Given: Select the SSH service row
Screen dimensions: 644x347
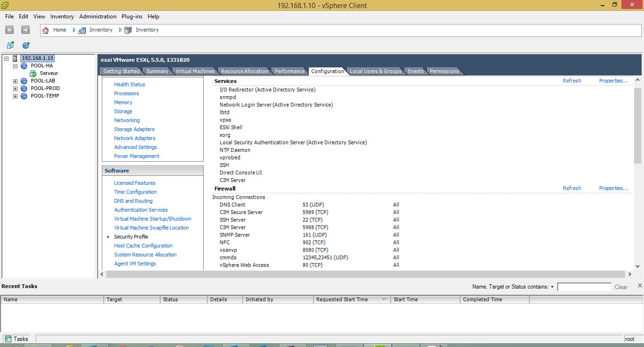Looking at the screenshot, I should pyautogui.click(x=224, y=165).
